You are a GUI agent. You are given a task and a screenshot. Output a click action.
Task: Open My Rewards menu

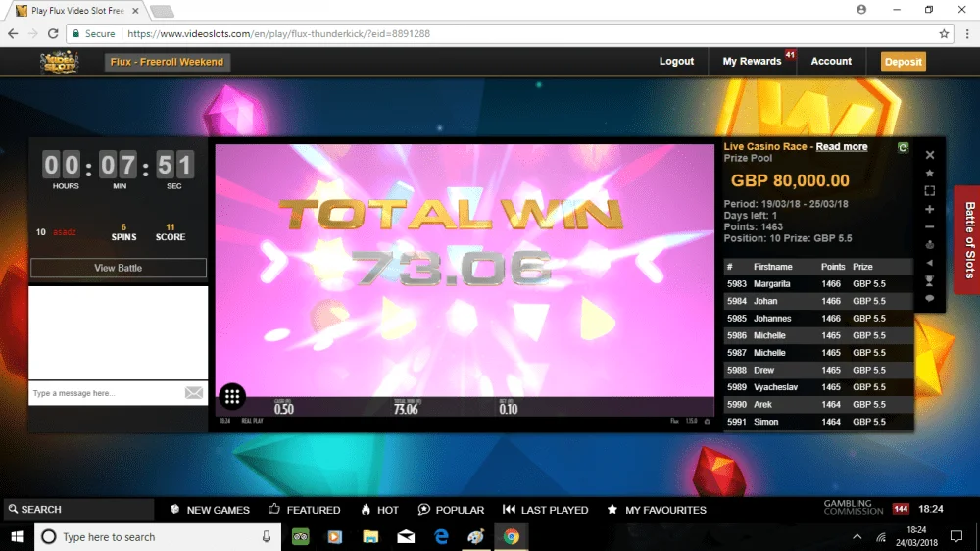(752, 62)
